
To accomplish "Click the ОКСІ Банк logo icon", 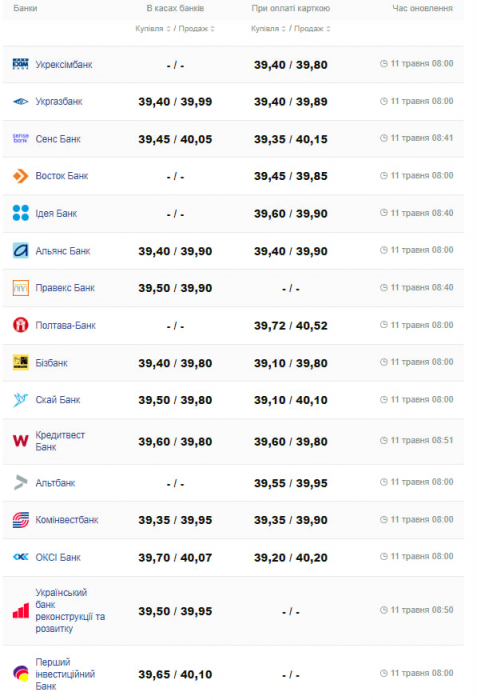I will coord(21,557).
